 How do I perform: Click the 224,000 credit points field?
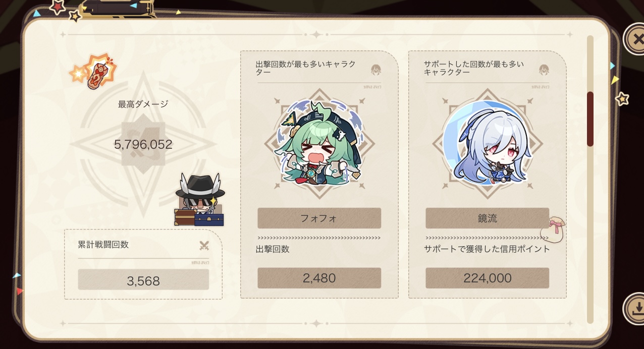[x=487, y=278]
